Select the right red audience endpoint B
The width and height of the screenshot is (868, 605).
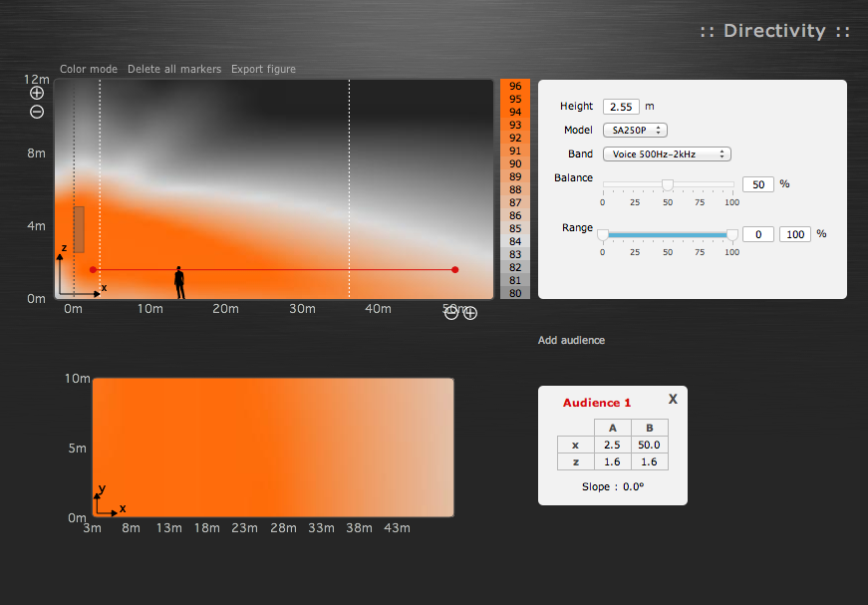click(455, 269)
